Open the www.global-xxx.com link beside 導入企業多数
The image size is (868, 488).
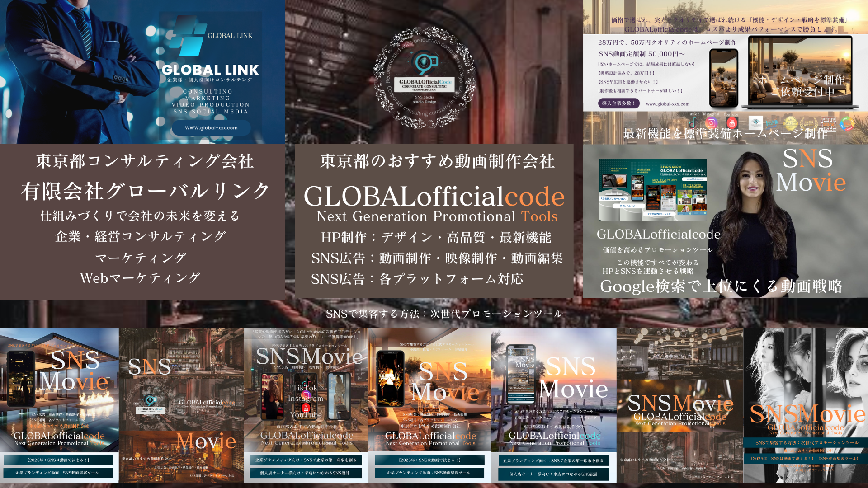click(668, 104)
